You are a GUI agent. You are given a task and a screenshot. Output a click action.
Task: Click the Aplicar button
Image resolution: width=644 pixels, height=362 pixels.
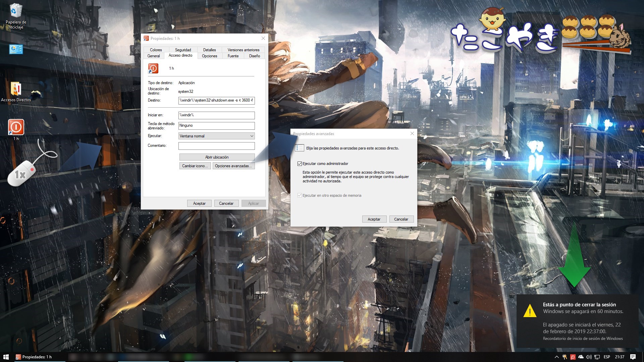[x=254, y=203]
